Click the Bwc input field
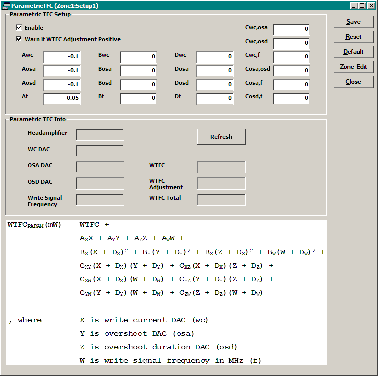This screenshot has height=376, width=378. click(138, 57)
